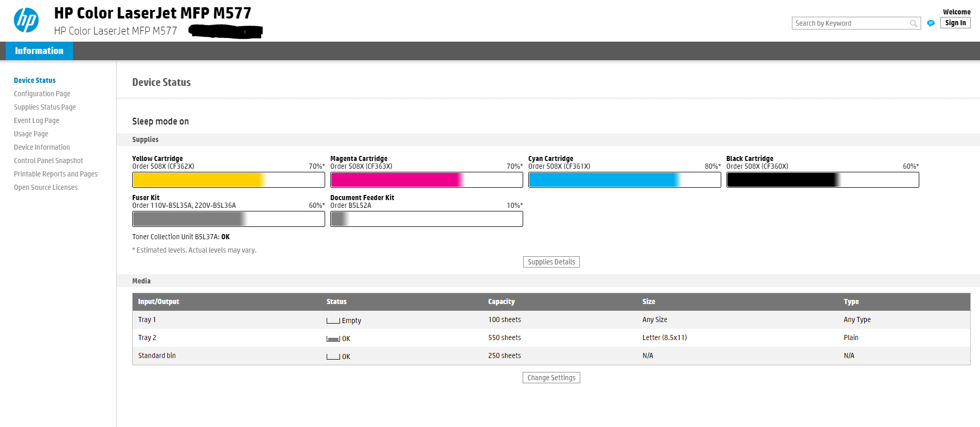Click the Capacity column header

tap(501, 301)
